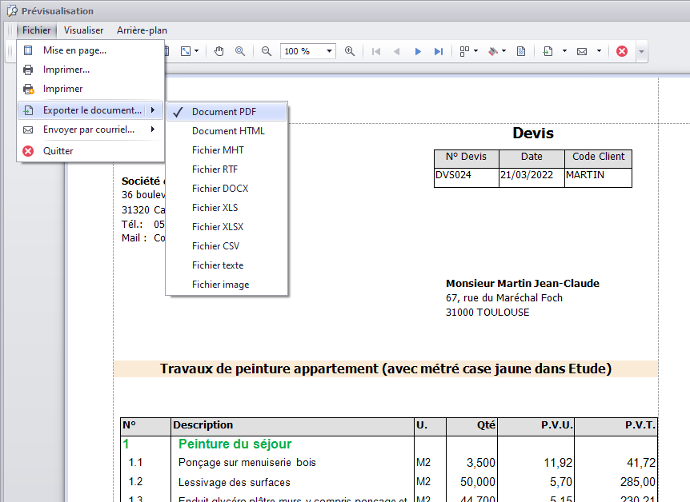Click the export document toolbar icon

coord(548,51)
